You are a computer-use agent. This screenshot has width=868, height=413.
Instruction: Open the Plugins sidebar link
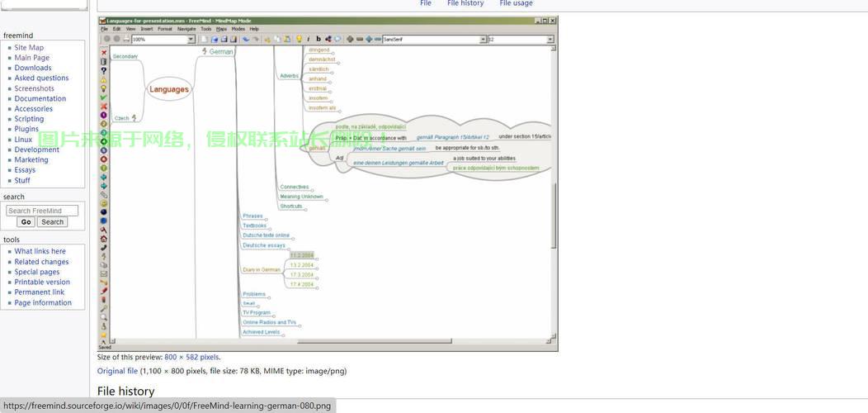tap(26, 129)
